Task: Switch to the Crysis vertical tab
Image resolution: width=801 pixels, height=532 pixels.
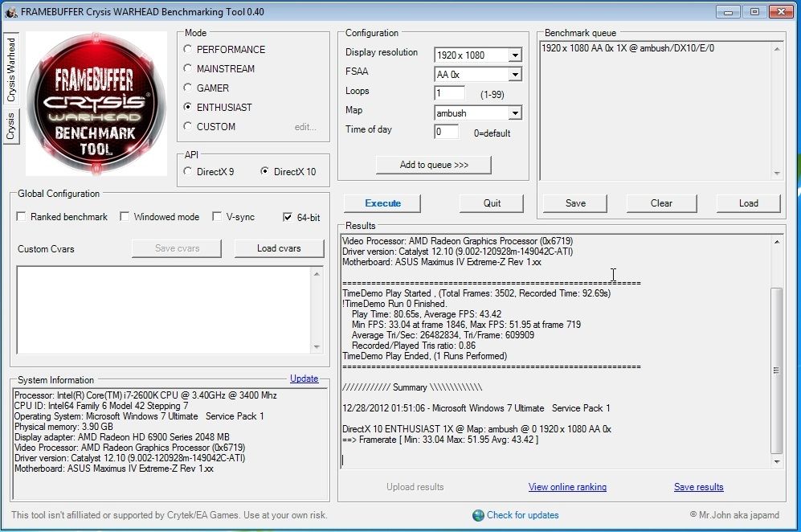Action: tap(10, 126)
